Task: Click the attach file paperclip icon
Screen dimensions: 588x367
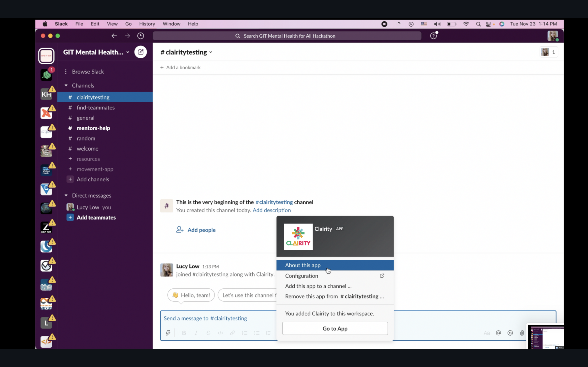Action: click(x=522, y=333)
